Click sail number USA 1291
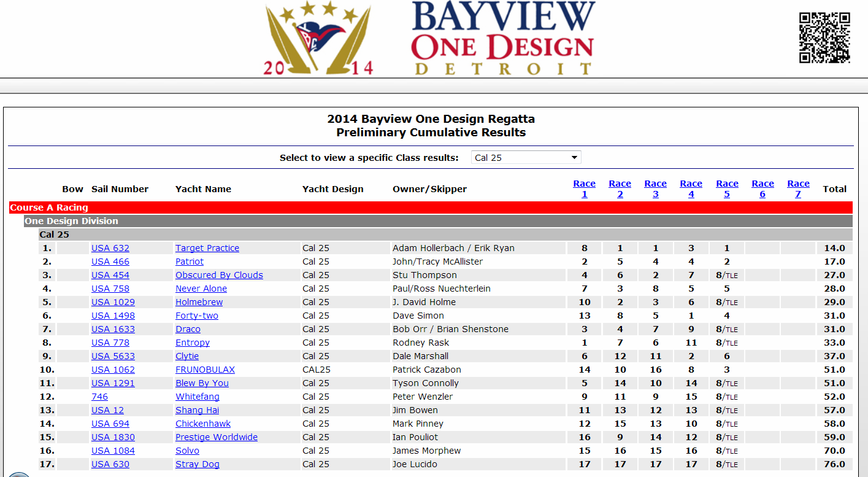The width and height of the screenshot is (868, 477). (x=113, y=383)
